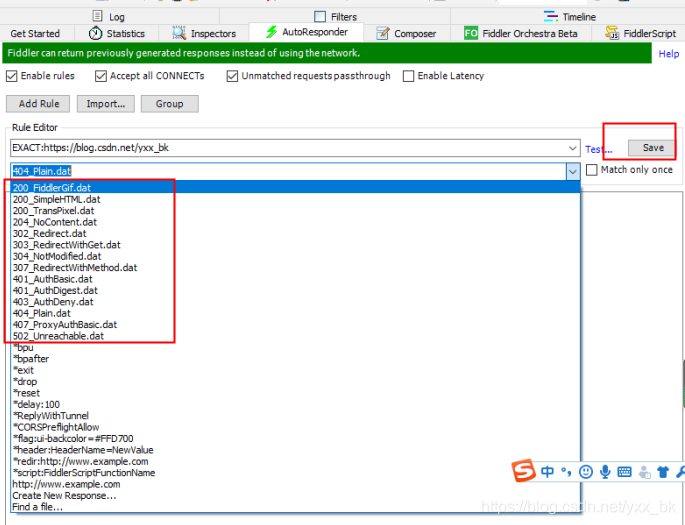Viewport: 685px width, 525px height.
Task: Switch Chinese input mode icon in IME bar
Action: point(547,472)
